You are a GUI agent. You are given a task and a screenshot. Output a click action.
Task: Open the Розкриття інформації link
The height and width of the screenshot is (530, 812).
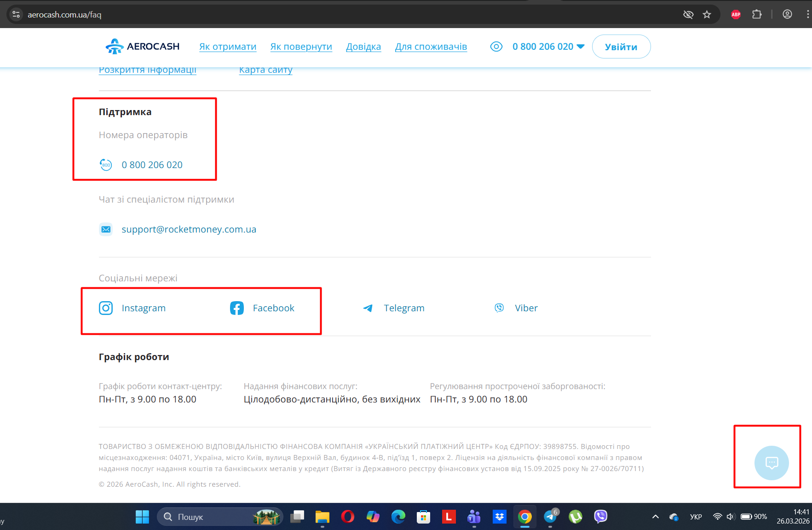point(148,70)
